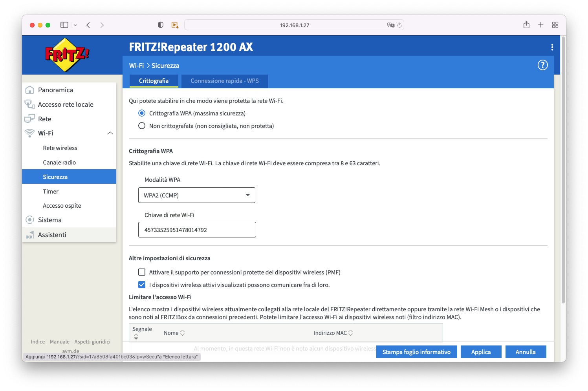The image size is (588, 391).
Task: Click the privacy shield icon
Action: pos(160,25)
